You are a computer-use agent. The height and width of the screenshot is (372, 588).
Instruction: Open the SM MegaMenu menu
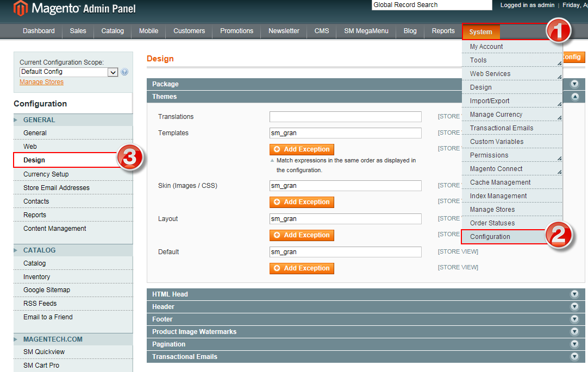(366, 31)
